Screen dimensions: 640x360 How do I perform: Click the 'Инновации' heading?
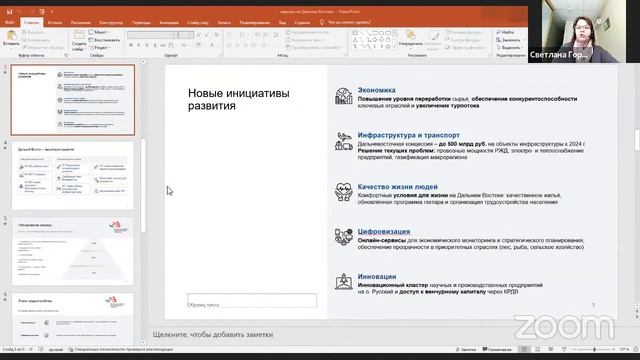coord(377,276)
